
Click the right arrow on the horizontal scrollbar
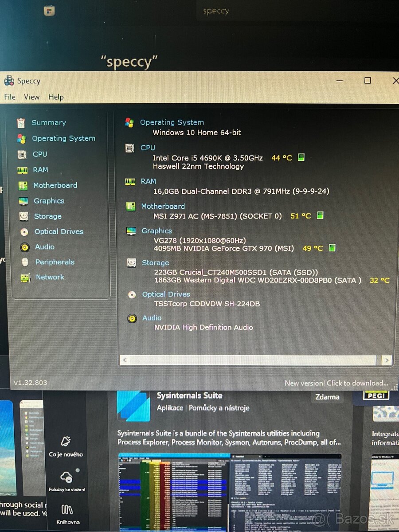[x=387, y=360]
